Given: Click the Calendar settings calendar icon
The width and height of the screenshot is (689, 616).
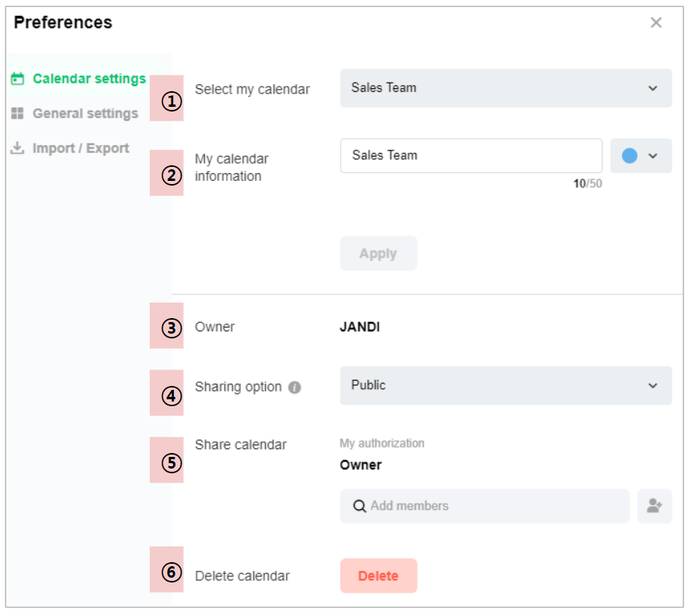Looking at the screenshot, I should (x=17, y=79).
